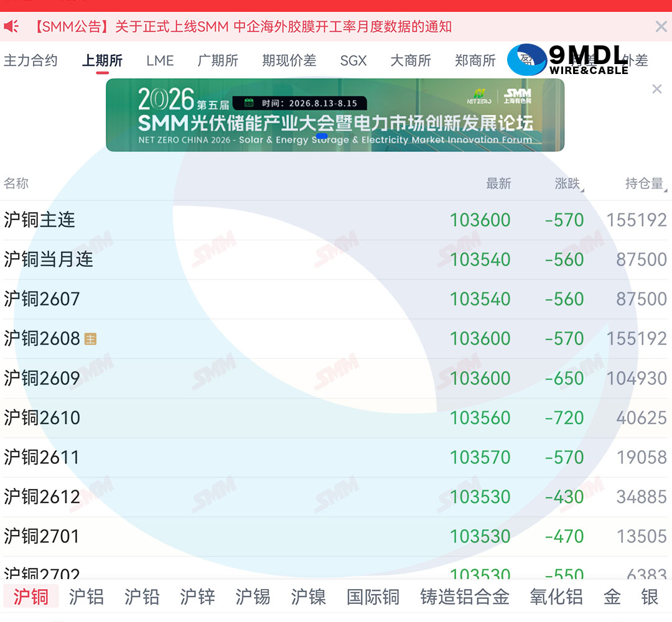Image resolution: width=672 pixels, height=622 pixels.
Task: Open the 沪铜2608 contract row
Action: coord(335,338)
